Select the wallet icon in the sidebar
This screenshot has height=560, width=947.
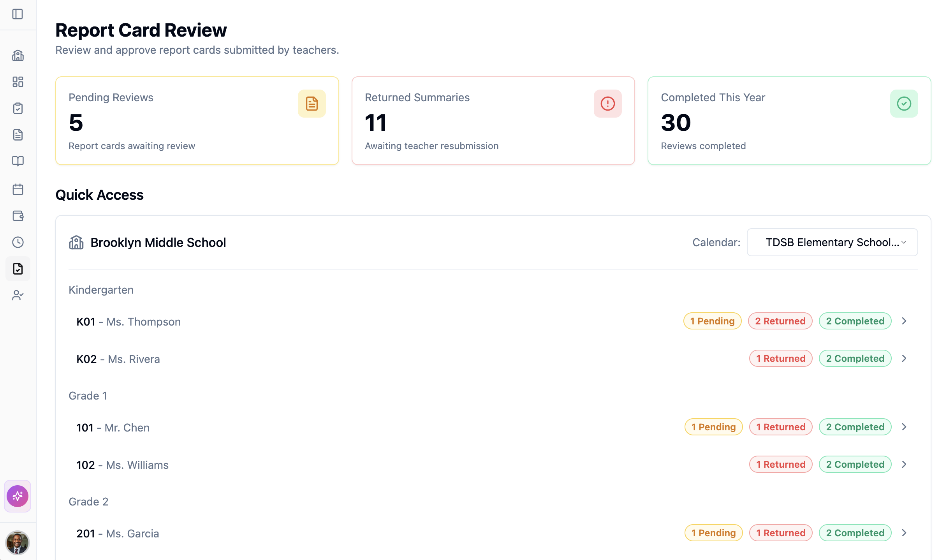pos(18,216)
